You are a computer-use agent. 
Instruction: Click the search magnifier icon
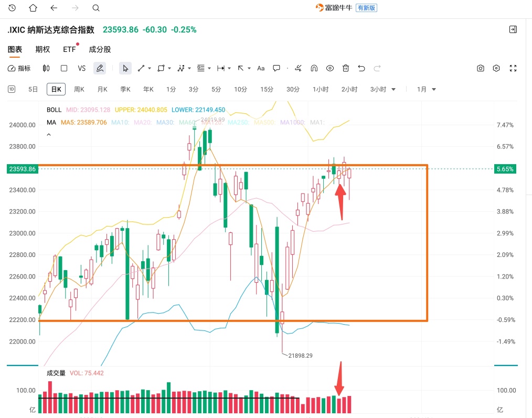click(x=96, y=8)
